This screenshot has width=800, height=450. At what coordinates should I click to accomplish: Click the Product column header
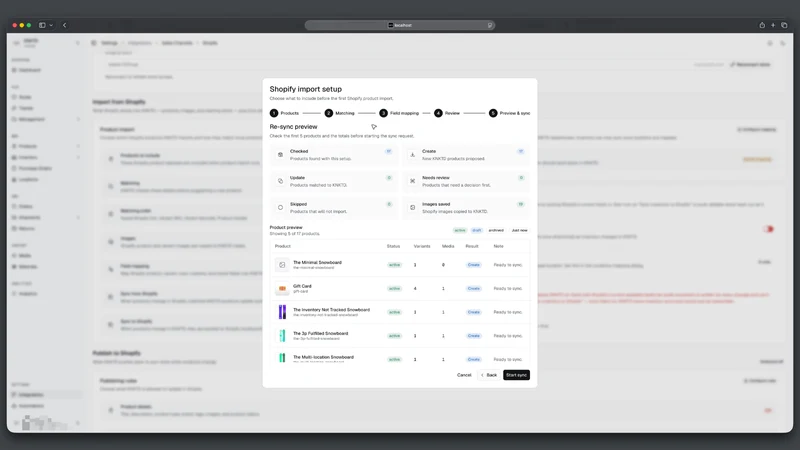coord(283,246)
